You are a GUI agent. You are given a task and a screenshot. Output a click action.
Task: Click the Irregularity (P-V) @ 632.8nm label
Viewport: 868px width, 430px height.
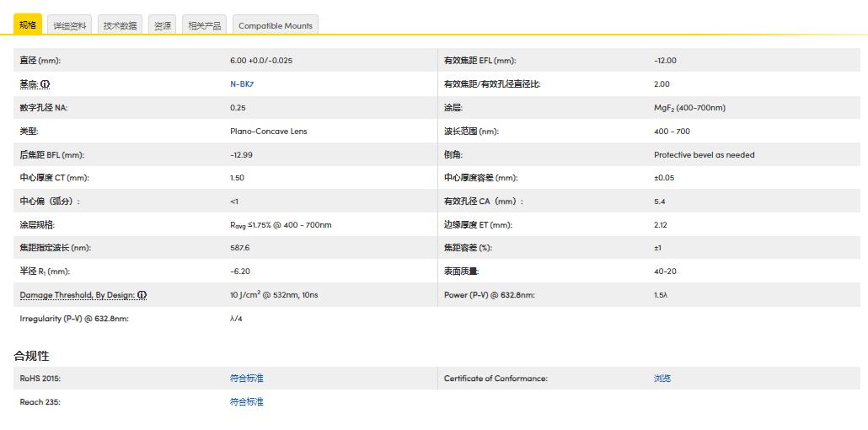coord(74,319)
